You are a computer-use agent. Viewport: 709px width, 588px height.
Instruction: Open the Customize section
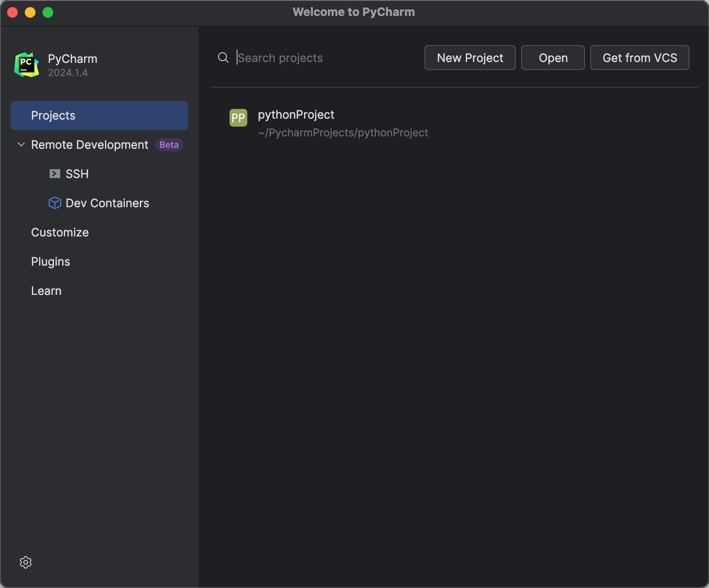(60, 232)
